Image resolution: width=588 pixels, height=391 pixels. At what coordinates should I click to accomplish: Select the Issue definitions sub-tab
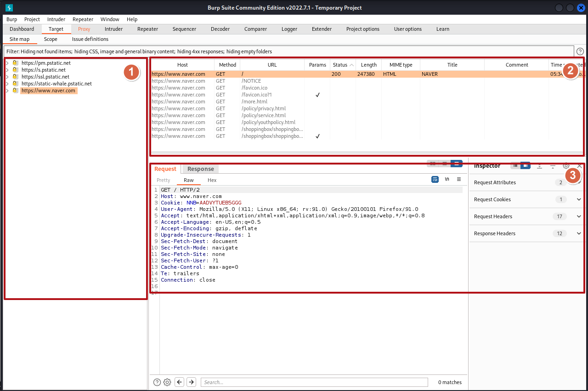pos(90,39)
